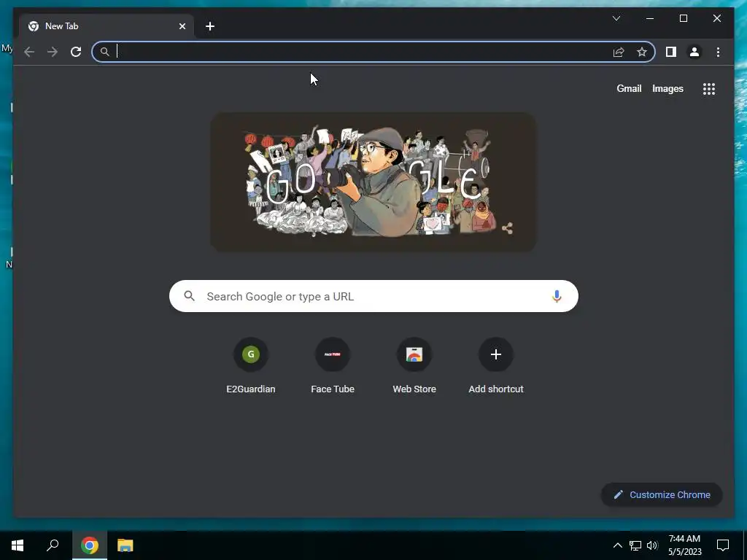The width and height of the screenshot is (747, 560).
Task: Show hidden system tray icons
Action: click(617, 545)
